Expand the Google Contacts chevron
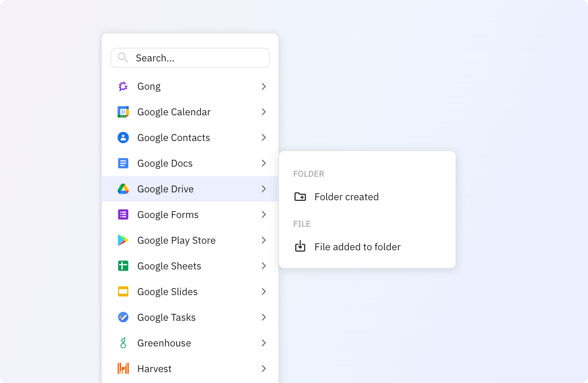588x383 pixels. click(264, 138)
